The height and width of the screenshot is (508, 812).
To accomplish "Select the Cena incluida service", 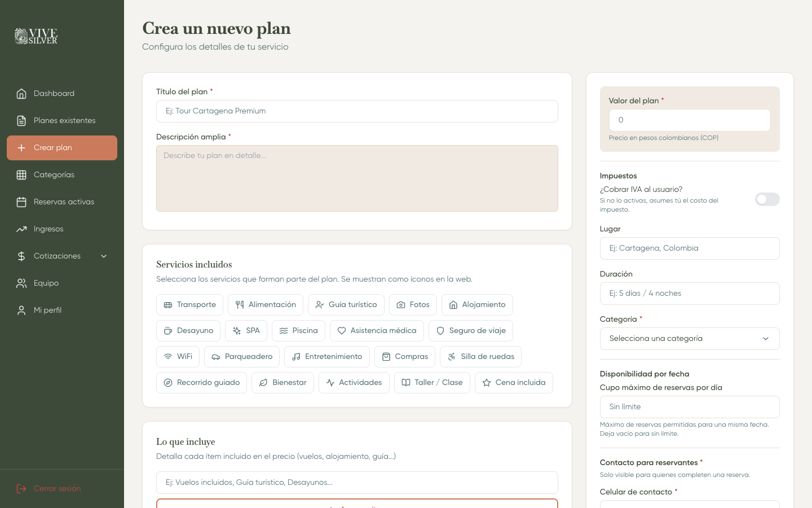I will (514, 382).
